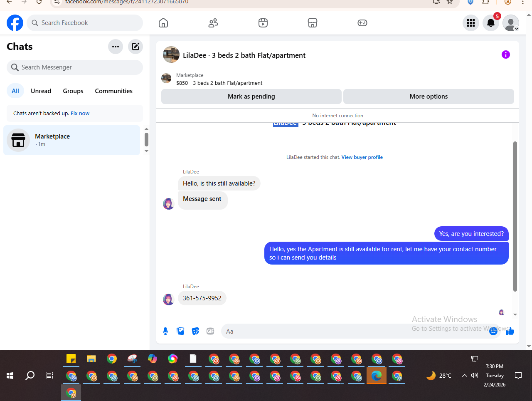
Task: Click the conversation scroll down arrow
Action: coord(515,315)
